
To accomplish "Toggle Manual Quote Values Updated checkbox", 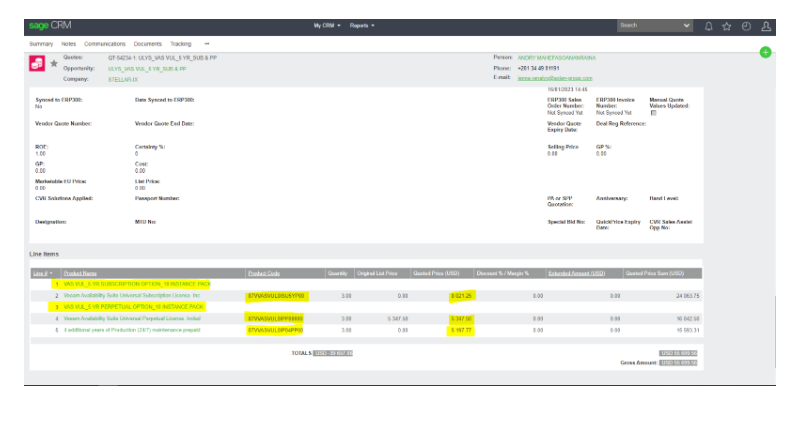I will 653,113.
